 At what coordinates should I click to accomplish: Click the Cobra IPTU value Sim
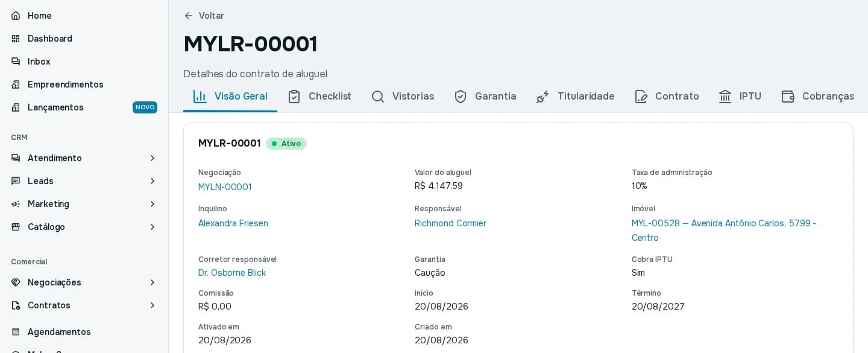[x=638, y=273]
